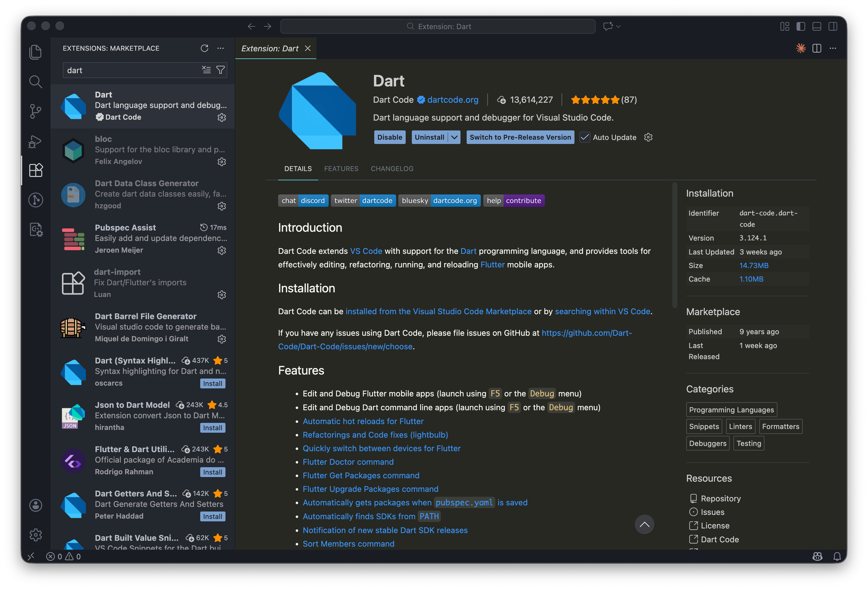Screen dimensions: 868x589
Task: Toggle the Auto Update checkbox
Action: click(585, 137)
